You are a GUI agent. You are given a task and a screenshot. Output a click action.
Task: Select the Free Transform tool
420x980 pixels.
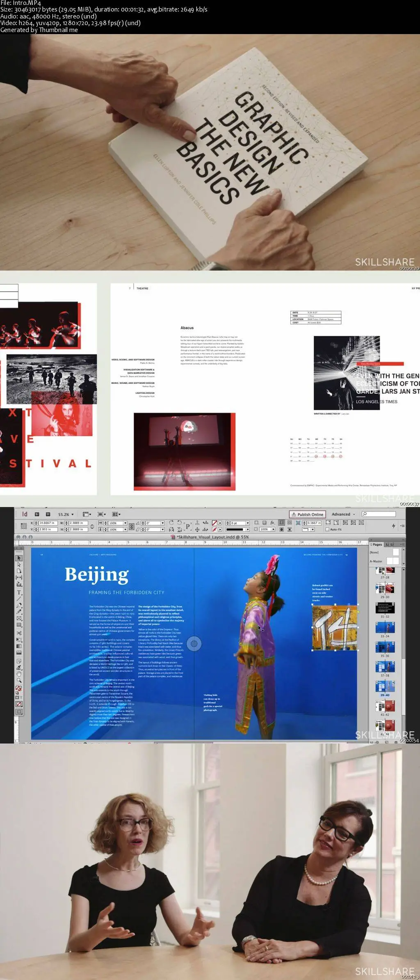(x=19, y=639)
